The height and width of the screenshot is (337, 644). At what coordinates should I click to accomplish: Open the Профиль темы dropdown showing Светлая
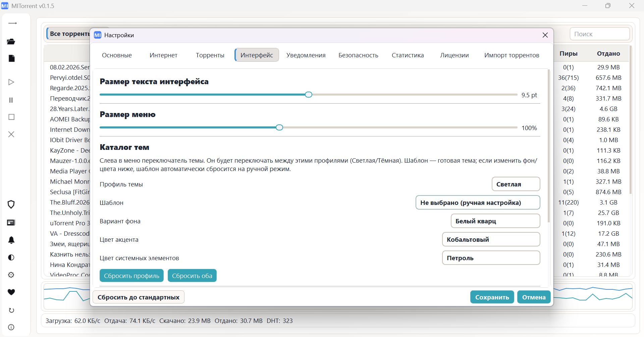tap(516, 184)
